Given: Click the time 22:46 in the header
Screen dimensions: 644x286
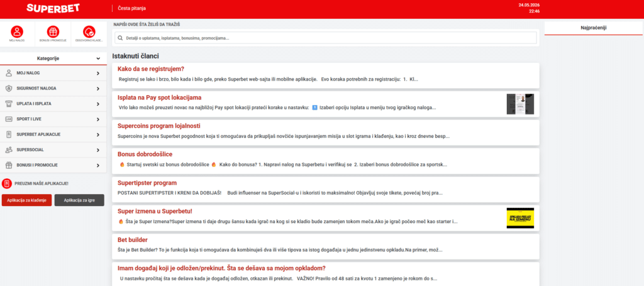Looking at the screenshot, I should [x=535, y=11].
